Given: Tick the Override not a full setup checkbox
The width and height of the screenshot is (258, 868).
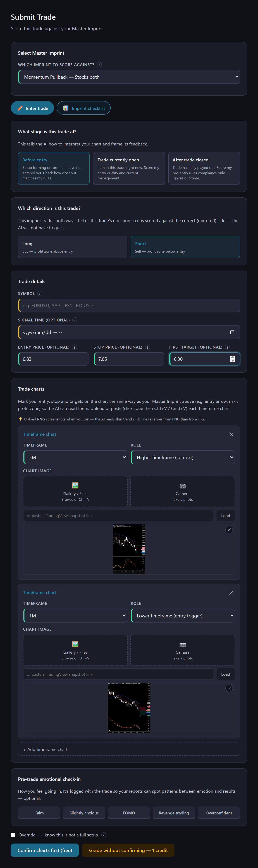Looking at the screenshot, I should pos(13,835).
